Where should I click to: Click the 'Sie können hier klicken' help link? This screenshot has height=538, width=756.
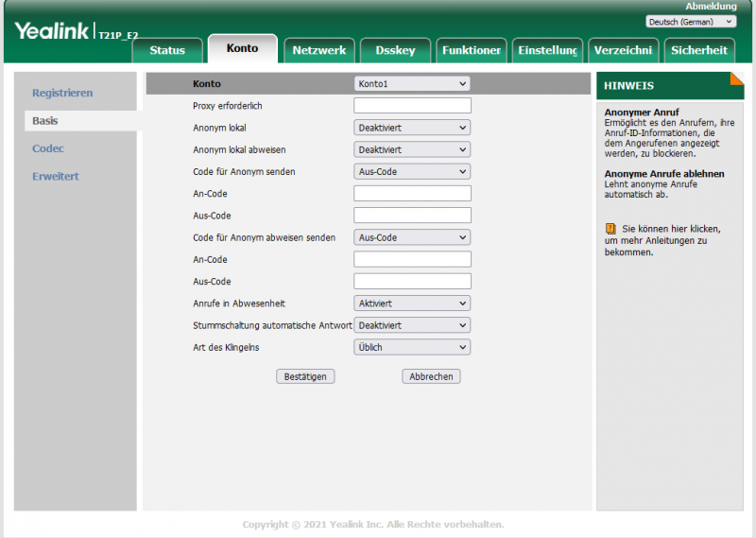pos(671,229)
